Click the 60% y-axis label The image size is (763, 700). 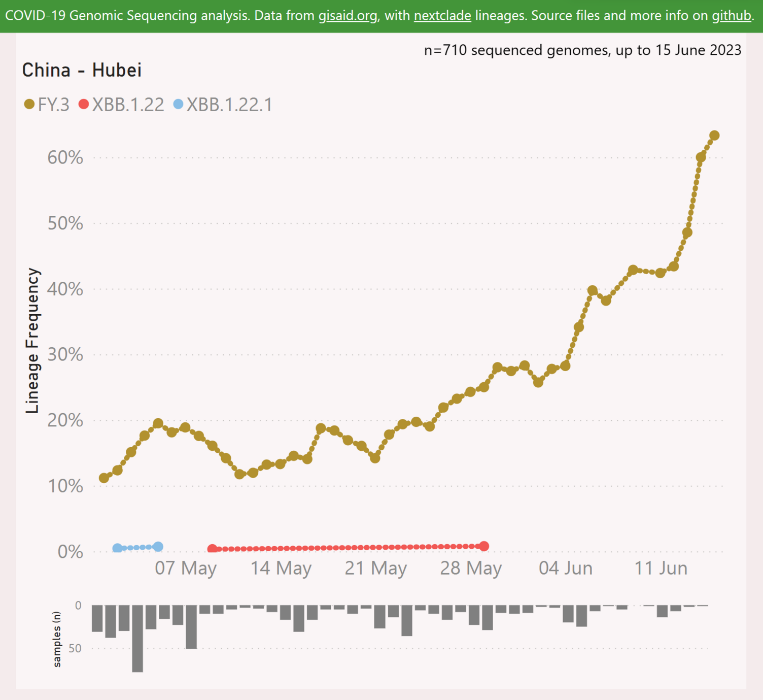(65, 157)
